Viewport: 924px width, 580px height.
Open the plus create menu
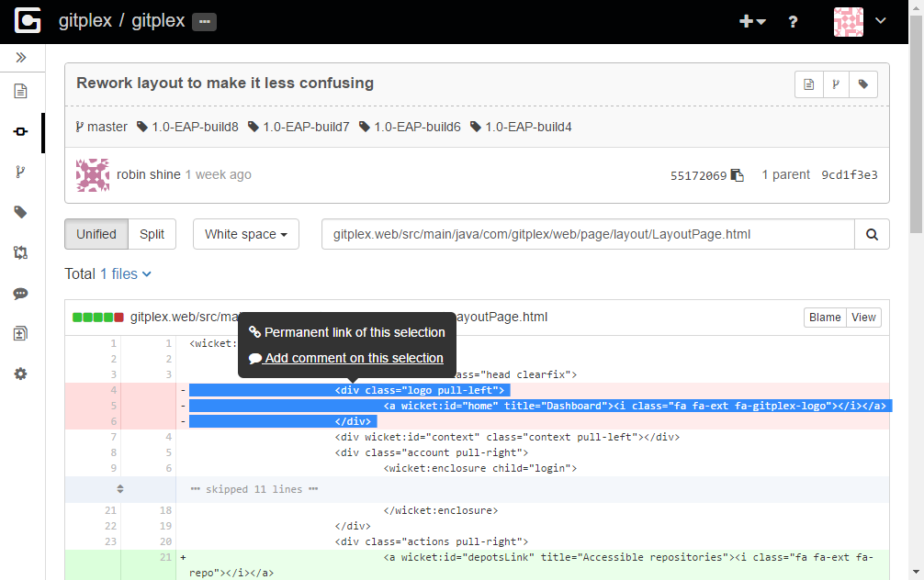pyautogui.click(x=752, y=21)
